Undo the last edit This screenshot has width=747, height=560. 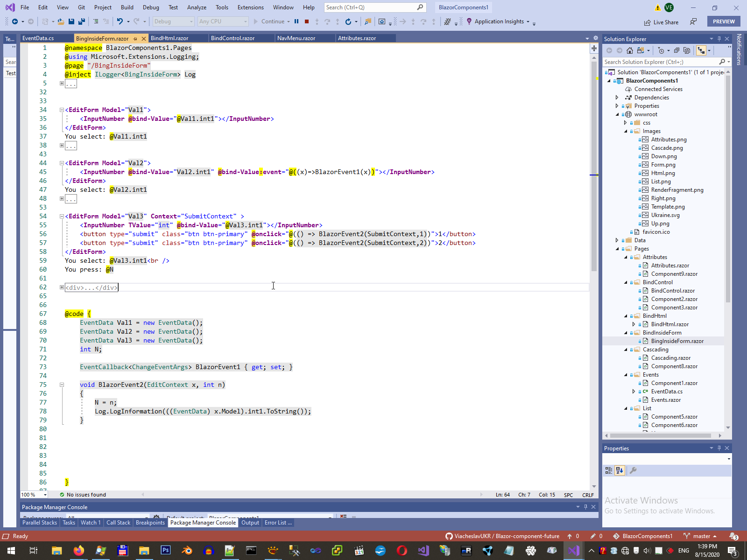pyautogui.click(x=120, y=21)
